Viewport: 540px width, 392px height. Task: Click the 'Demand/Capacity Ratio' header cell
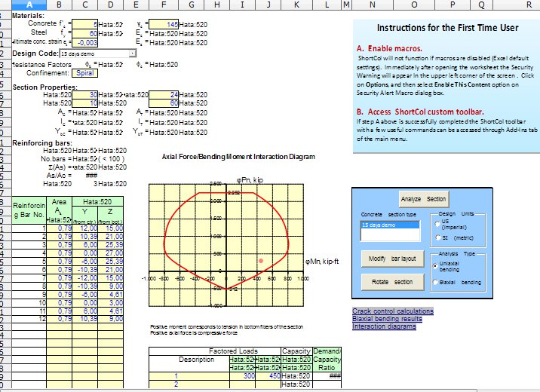[327, 360]
